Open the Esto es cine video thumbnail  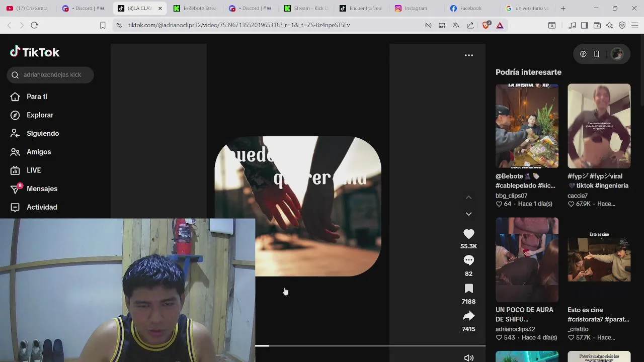click(599, 259)
